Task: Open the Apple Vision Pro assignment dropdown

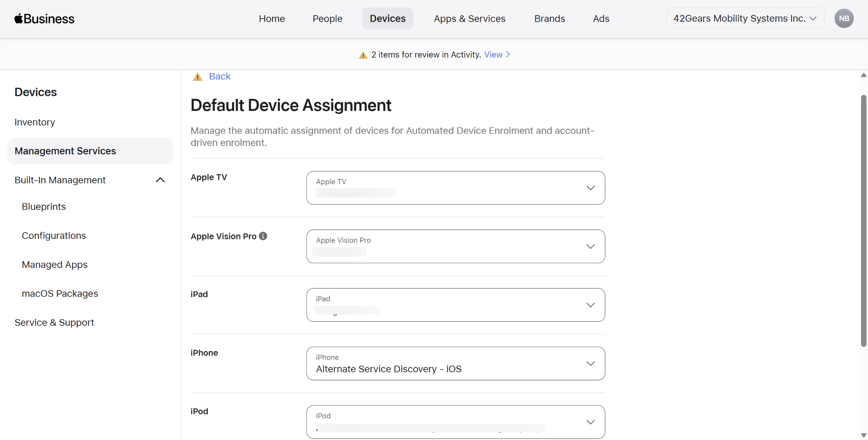Action: (456, 246)
